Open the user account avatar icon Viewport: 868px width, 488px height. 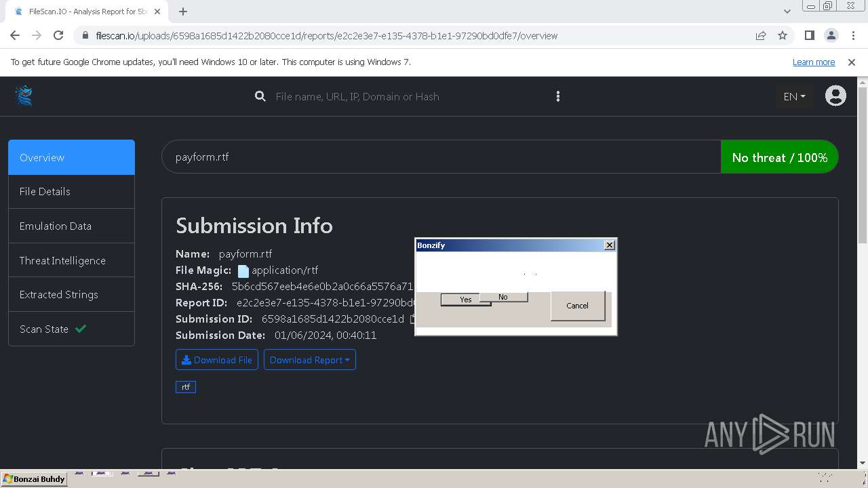(835, 96)
